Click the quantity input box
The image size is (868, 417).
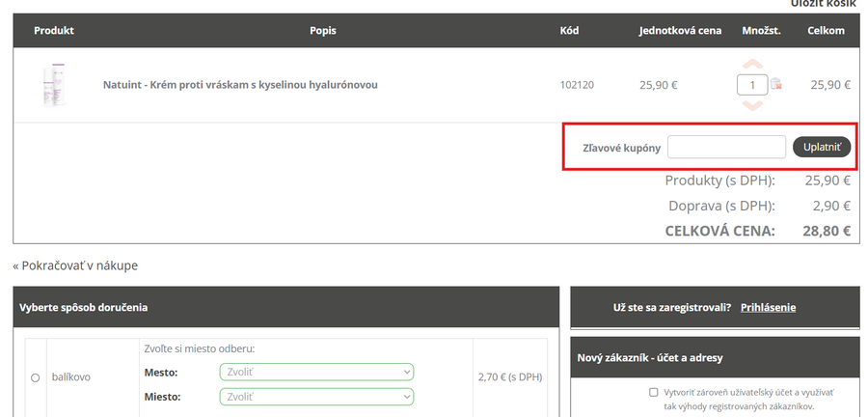(752, 85)
